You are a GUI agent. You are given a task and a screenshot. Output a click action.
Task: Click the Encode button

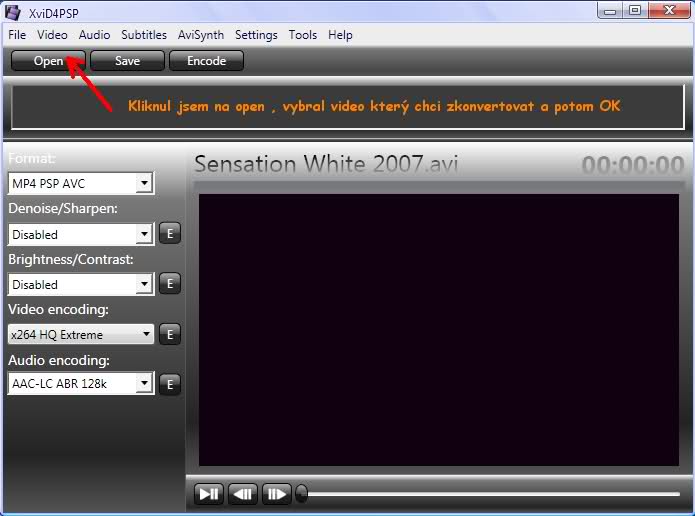(206, 61)
